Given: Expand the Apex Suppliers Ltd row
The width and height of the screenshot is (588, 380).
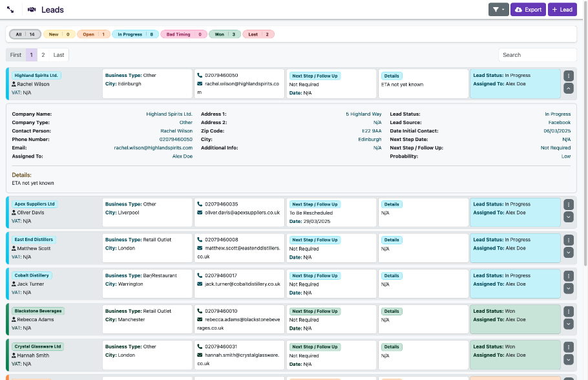Looking at the screenshot, I should (x=569, y=217).
